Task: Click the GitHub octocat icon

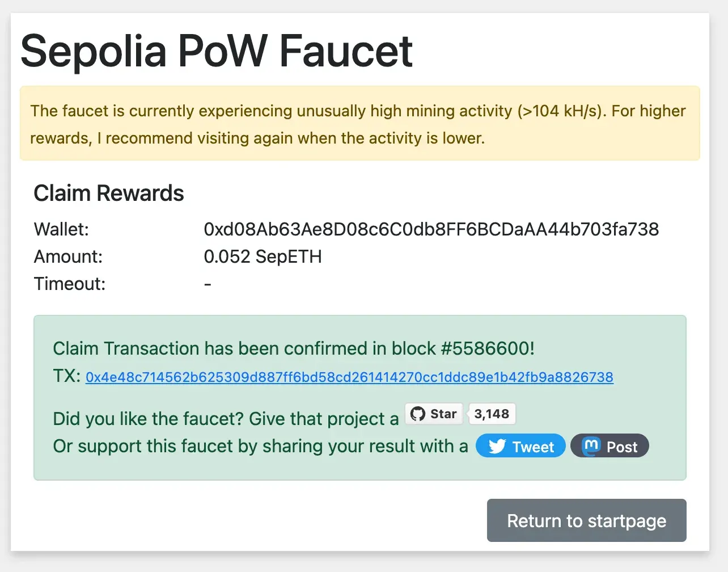Action: pyautogui.click(x=418, y=414)
